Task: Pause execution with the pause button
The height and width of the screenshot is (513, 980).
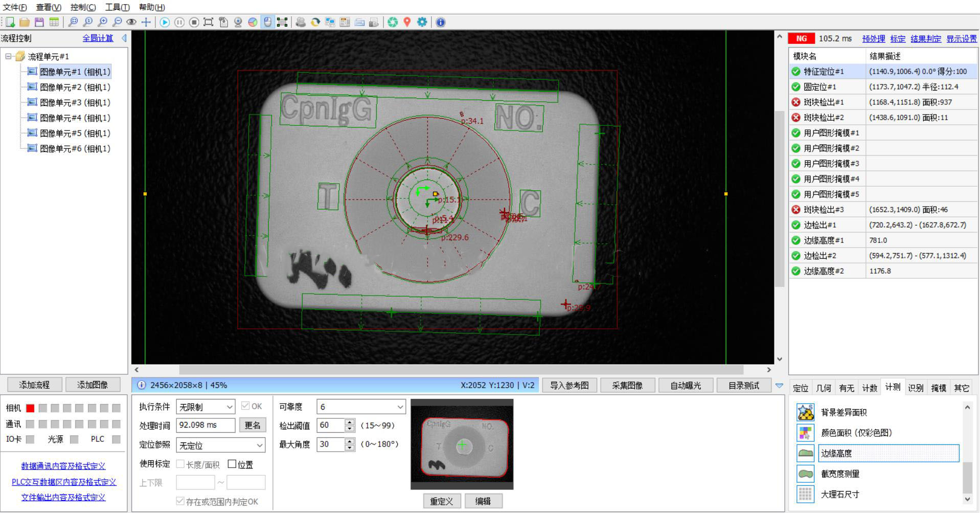Action: 179,22
